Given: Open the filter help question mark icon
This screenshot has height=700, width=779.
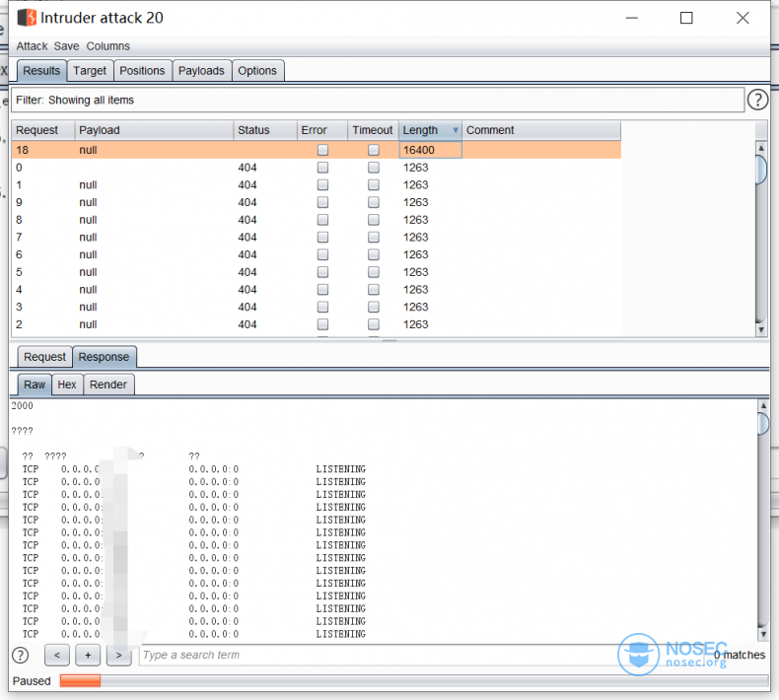Looking at the screenshot, I should (757, 100).
